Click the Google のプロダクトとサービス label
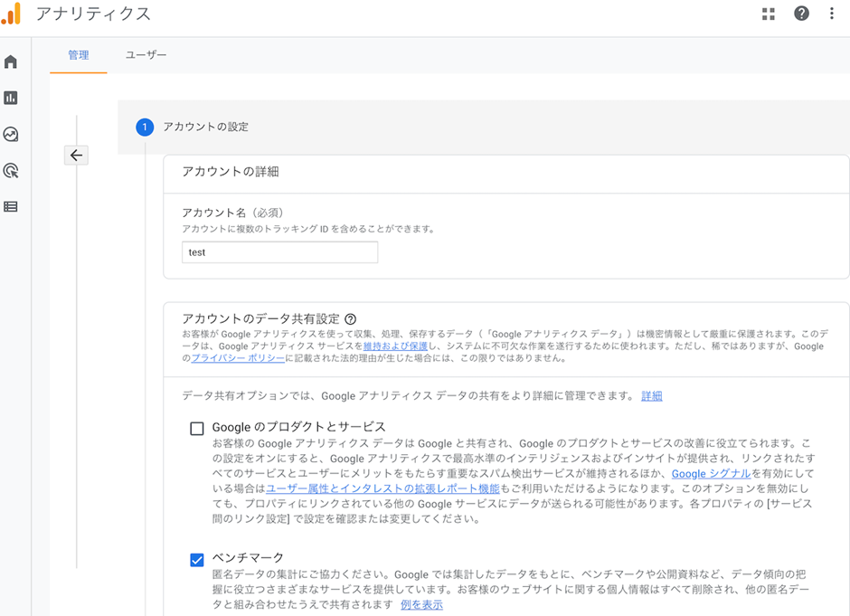Viewport: 850px width, 616px height. (298, 427)
